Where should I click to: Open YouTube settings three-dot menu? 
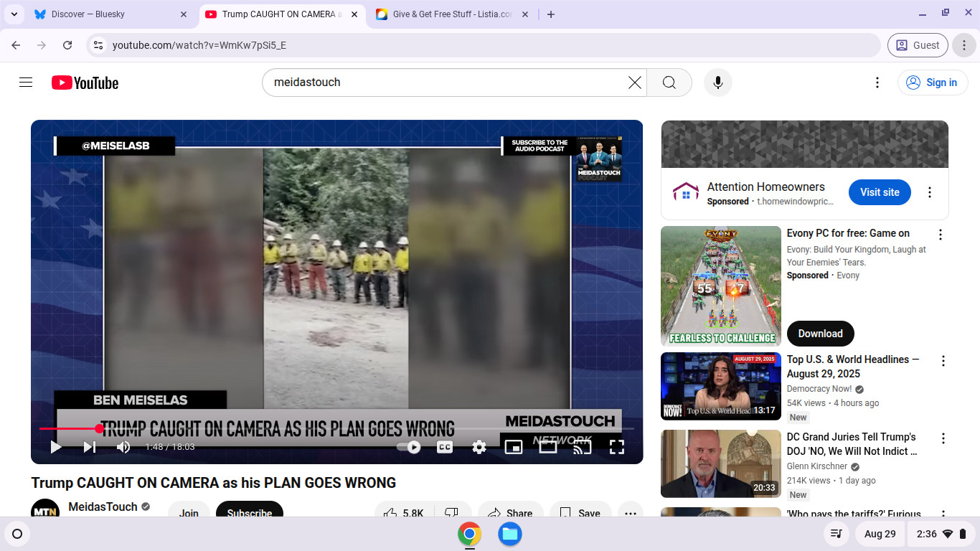coord(877,83)
